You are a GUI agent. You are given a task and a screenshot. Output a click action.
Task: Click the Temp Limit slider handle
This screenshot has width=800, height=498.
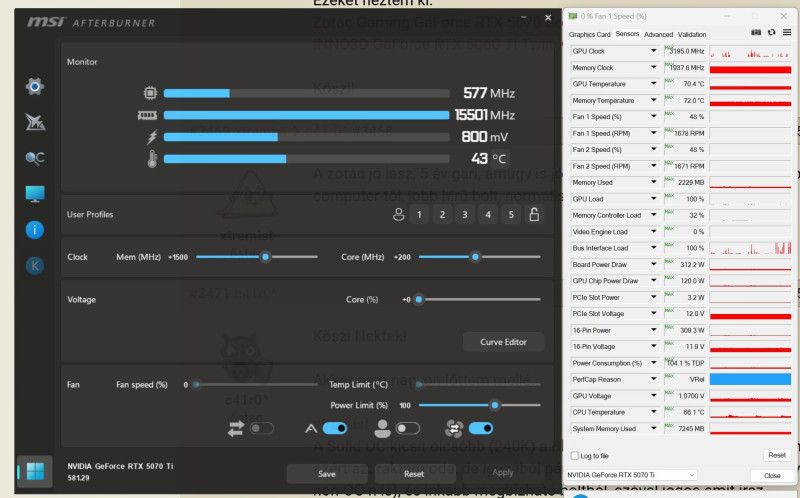tap(419, 384)
